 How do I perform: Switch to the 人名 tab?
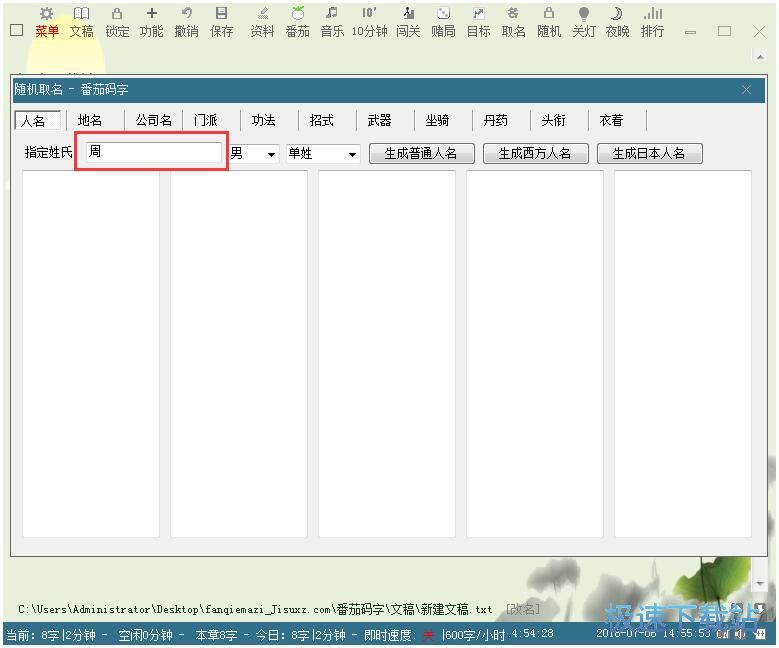tap(38, 120)
